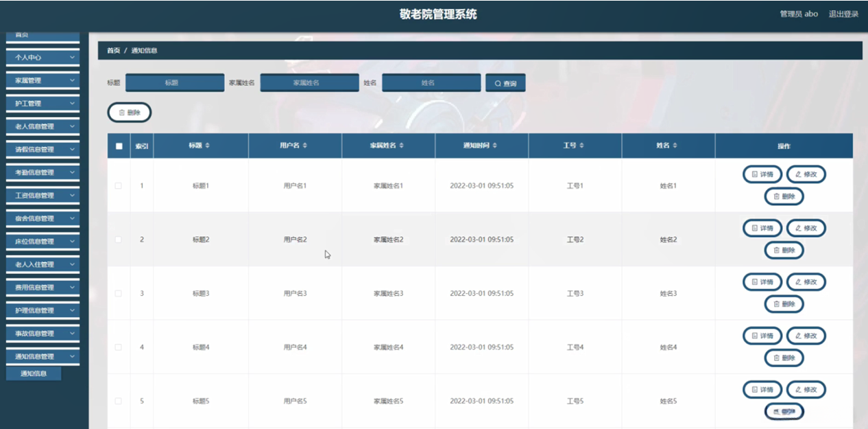View 详情 for row 标题2
The height and width of the screenshot is (429, 868).
(x=762, y=228)
